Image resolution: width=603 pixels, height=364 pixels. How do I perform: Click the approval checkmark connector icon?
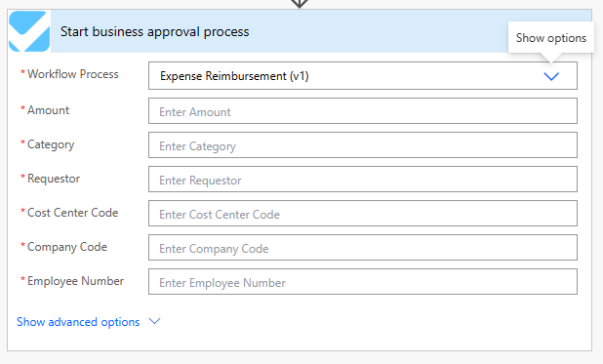pos(29,31)
